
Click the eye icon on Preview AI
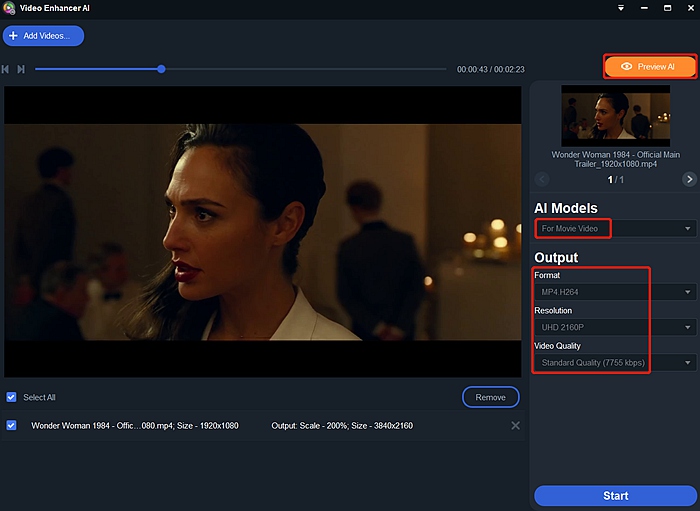[x=626, y=66]
